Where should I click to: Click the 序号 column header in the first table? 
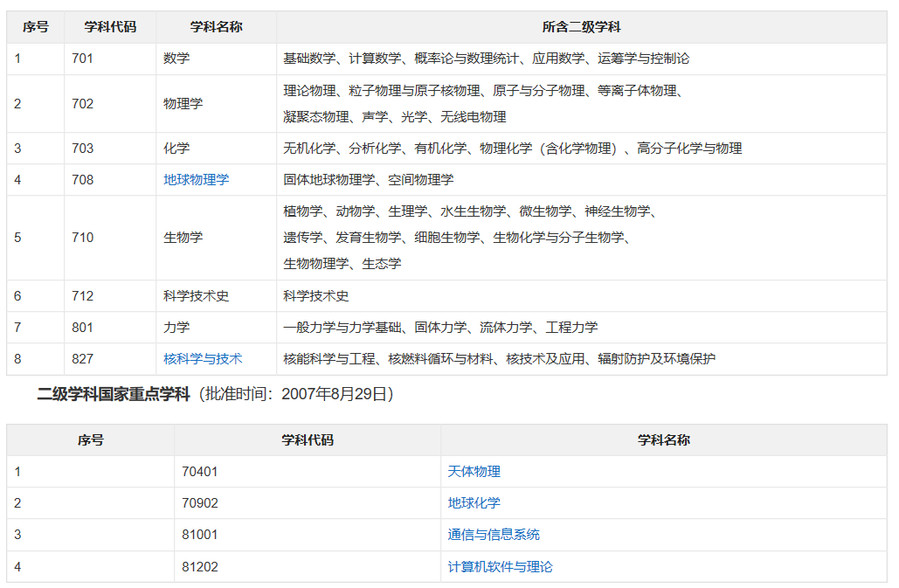click(34, 26)
